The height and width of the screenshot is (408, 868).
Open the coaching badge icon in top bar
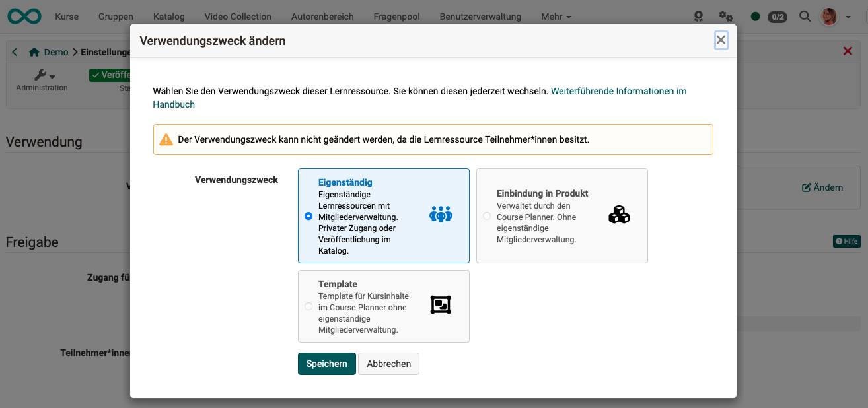point(698,16)
